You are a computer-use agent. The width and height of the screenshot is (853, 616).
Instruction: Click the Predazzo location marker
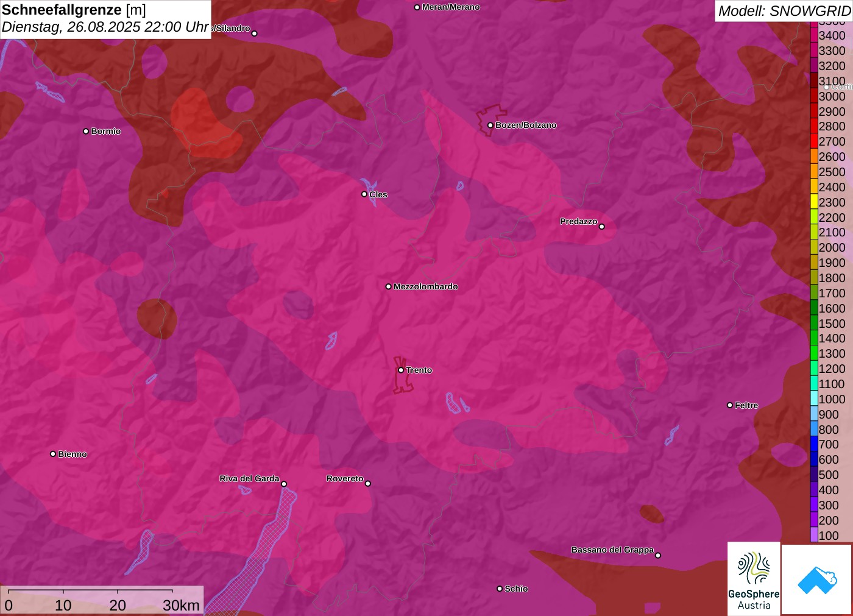click(x=602, y=226)
